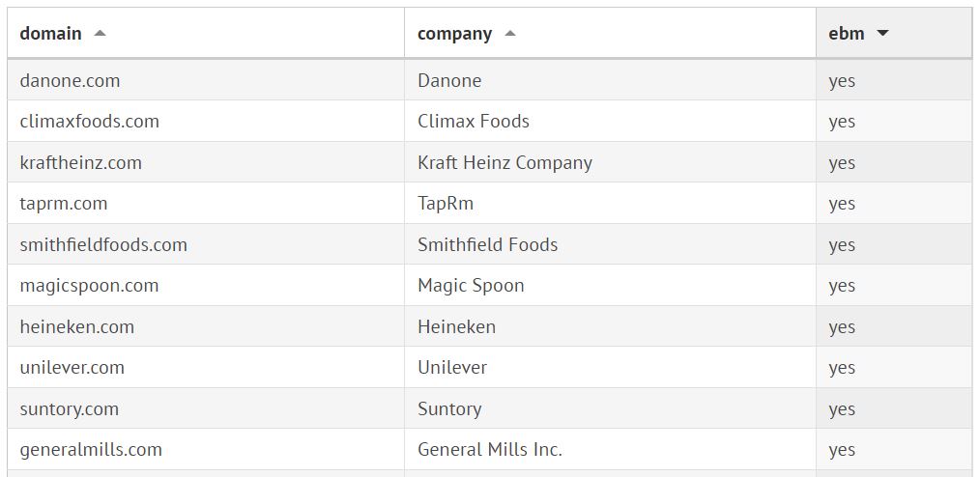980x477 pixels.
Task: Select the Heineken company cell
Action: [x=456, y=326]
